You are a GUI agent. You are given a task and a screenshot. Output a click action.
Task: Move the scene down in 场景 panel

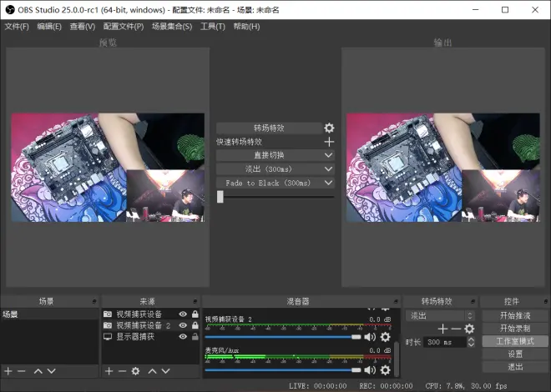click(x=51, y=371)
